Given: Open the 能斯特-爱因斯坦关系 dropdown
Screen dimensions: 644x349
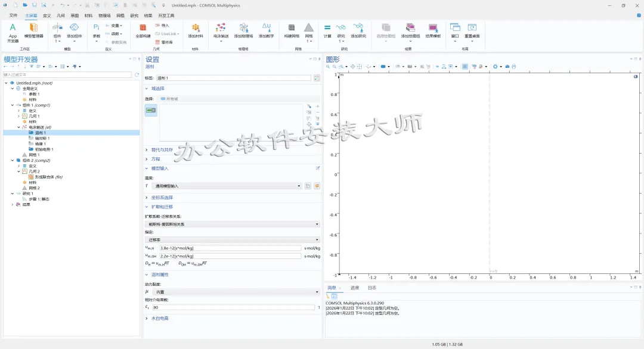Looking at the screenshot, I should 233,225.
